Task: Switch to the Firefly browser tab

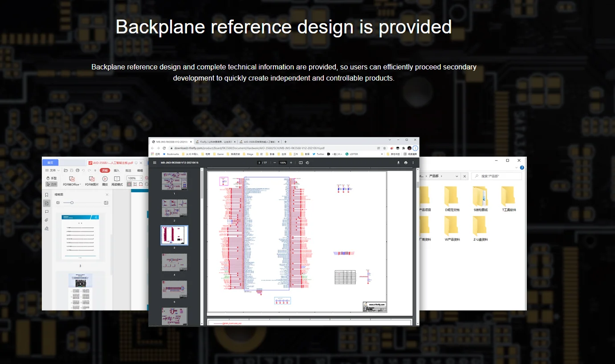Action: (x=215, y=142)
